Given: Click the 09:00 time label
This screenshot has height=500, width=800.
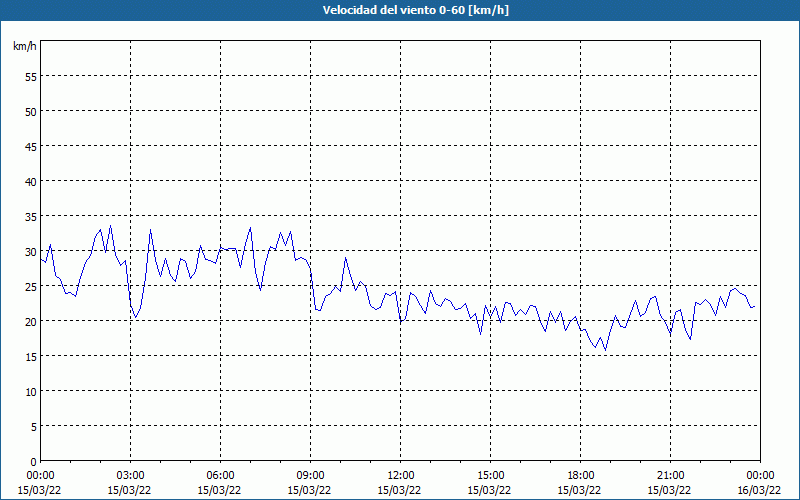Looking at the screenshot, I should (x=310, y=476).
